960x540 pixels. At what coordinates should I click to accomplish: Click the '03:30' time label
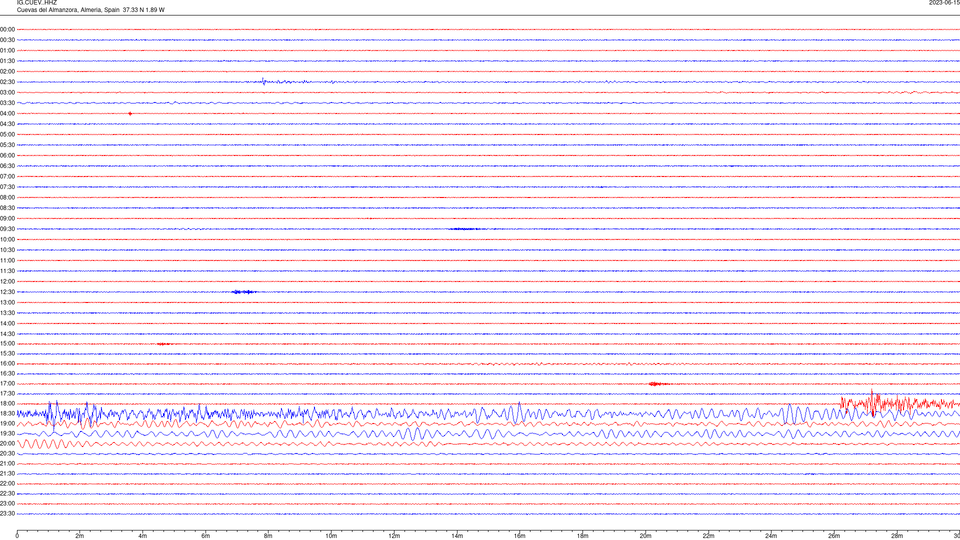[7, 103]
